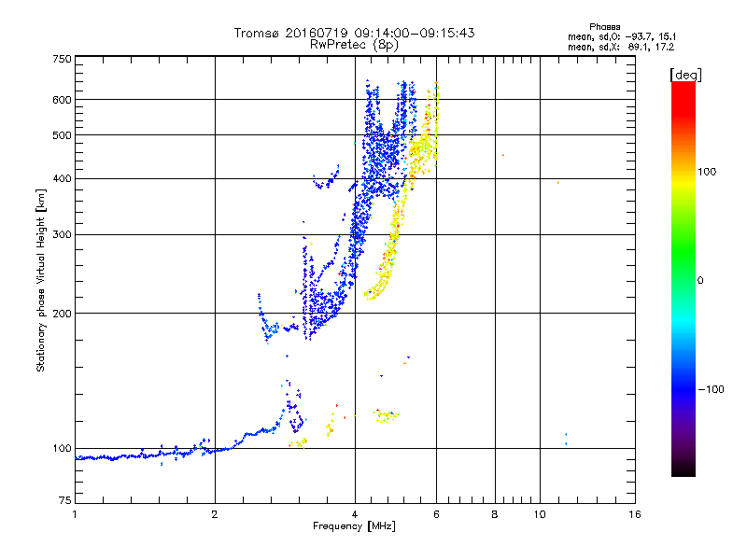Viewport: 747px width, 560px height.
Task: Click the 'mean, sd,O: -93.7, 15.1' statistic
Action: [x=622, y=36]
